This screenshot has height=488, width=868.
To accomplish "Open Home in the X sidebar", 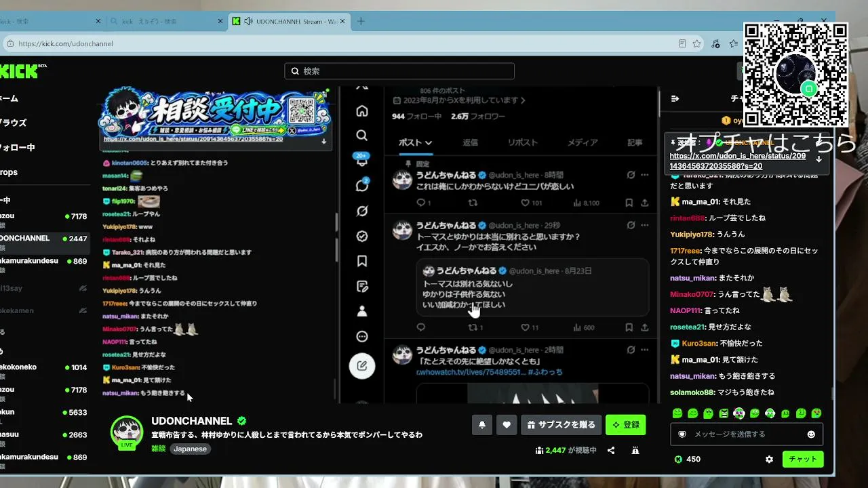I will click(x=362, y=110).
